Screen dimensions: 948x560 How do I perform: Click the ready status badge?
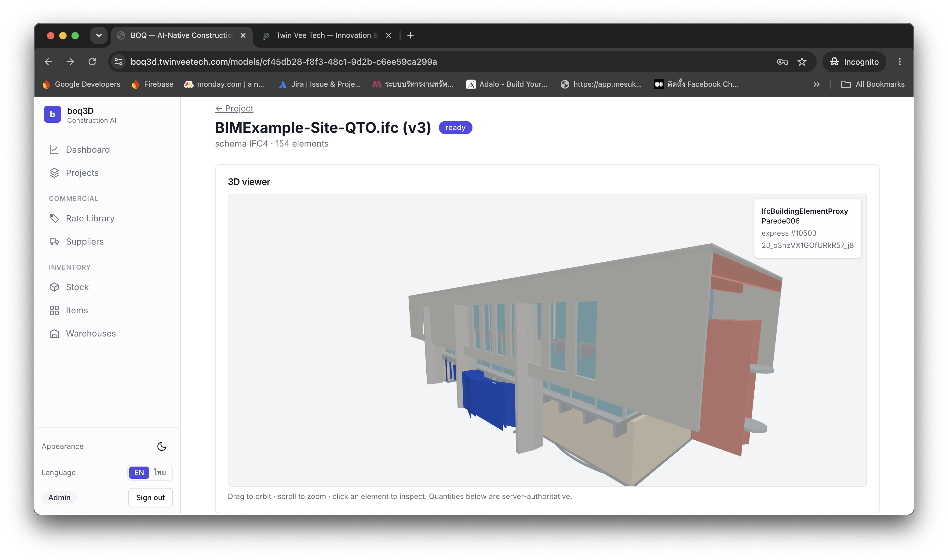coord(455,128)
